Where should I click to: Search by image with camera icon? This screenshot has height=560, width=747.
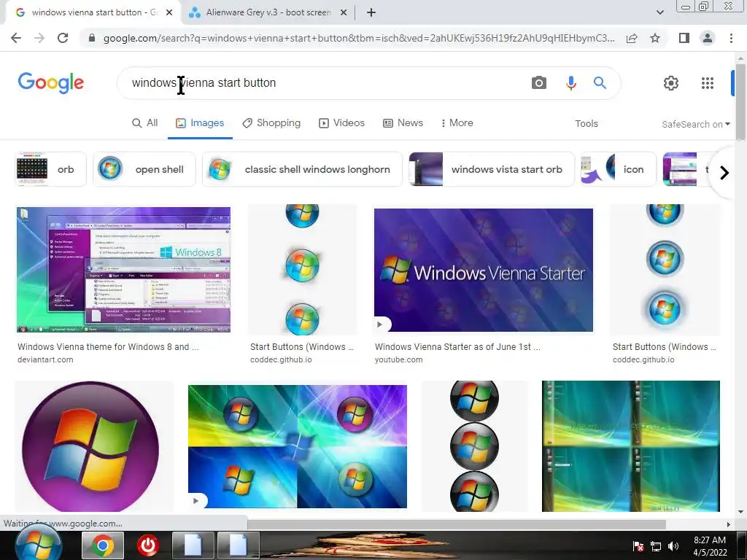(x=539, y=83)
